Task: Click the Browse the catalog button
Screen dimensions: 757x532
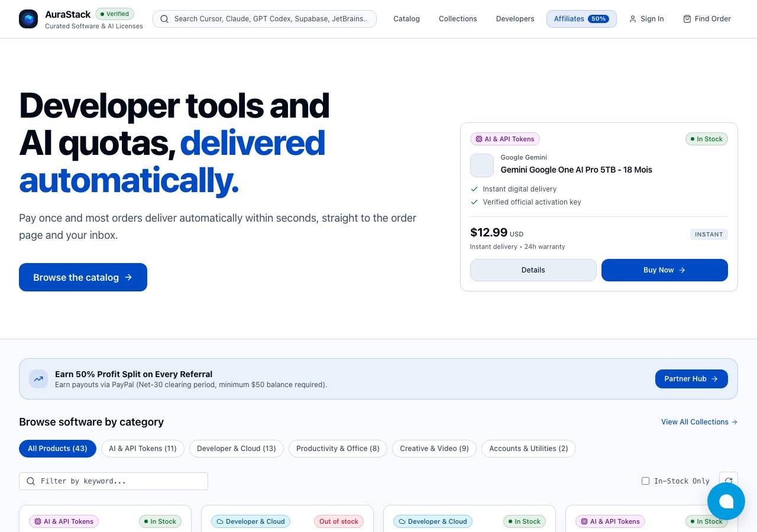Action: (83, 277)
